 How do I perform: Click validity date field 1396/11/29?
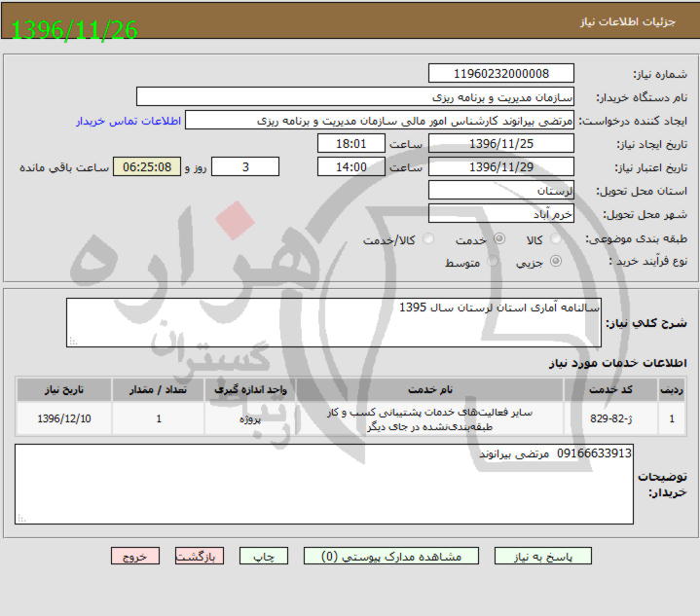[500, 167]
